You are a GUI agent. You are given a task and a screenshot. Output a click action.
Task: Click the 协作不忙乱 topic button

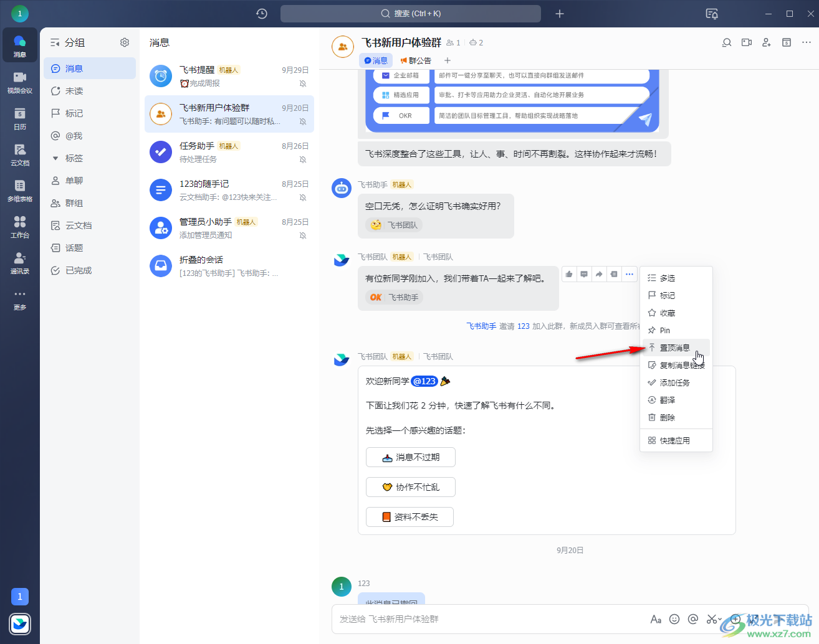(411, 487)
